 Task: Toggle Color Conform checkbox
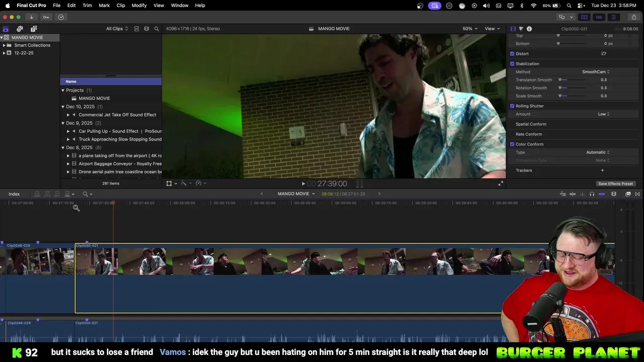click(512, 144)
